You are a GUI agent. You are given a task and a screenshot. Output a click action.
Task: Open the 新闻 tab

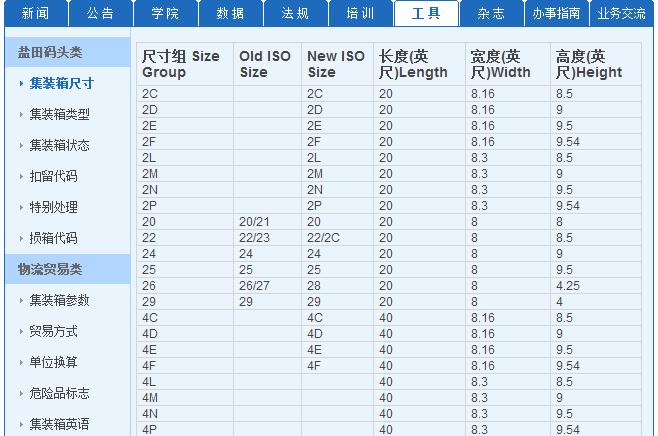[35, 13]
